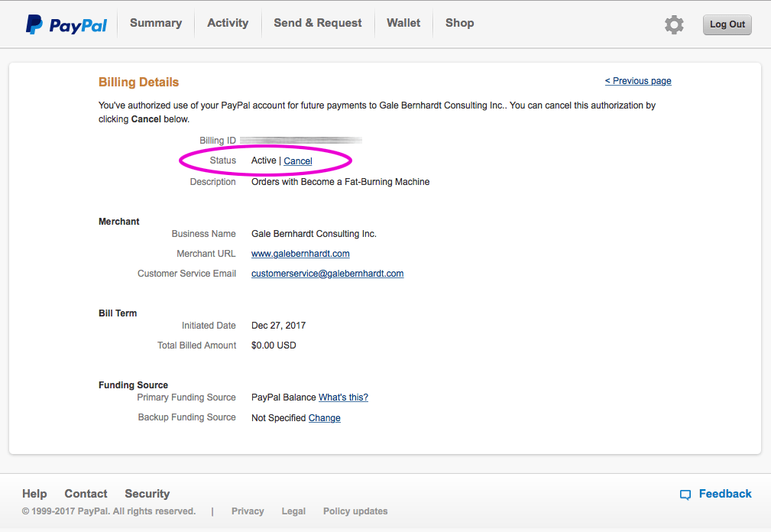Click the Feedback text link
Image resolution: width=771 pixels, height=532 pixels.
click(725, 494)
